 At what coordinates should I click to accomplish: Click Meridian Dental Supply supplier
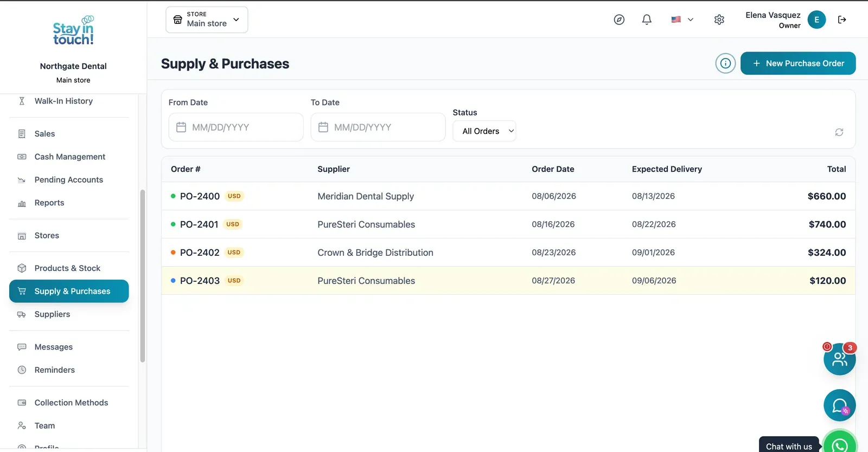[366, 196]
